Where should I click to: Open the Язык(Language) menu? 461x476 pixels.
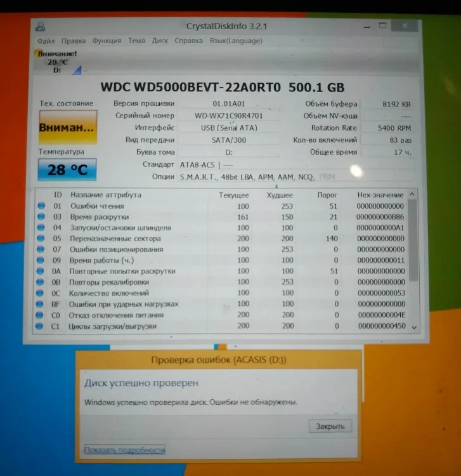(x=236, y=41)
